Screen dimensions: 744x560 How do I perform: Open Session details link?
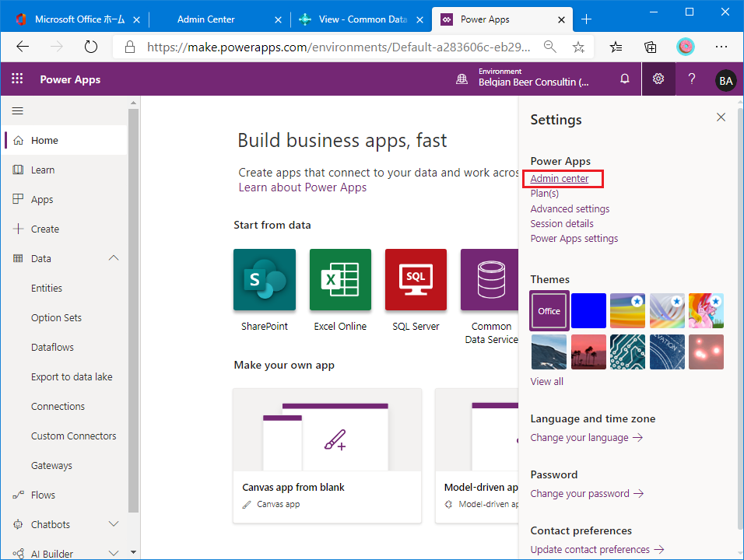tap(562, 223)
